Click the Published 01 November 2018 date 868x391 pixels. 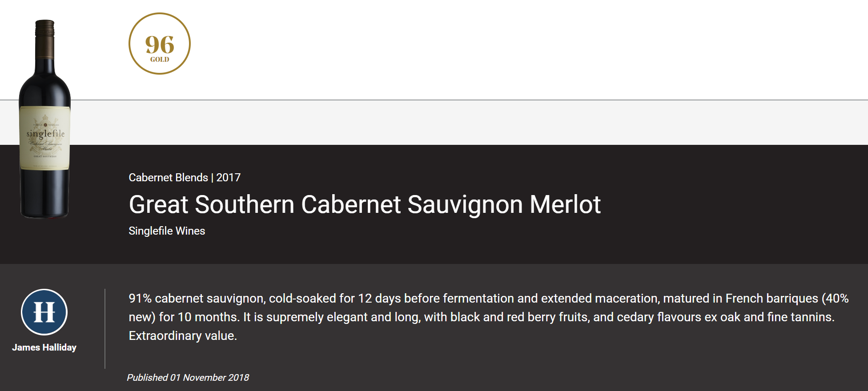coord(188,377)
